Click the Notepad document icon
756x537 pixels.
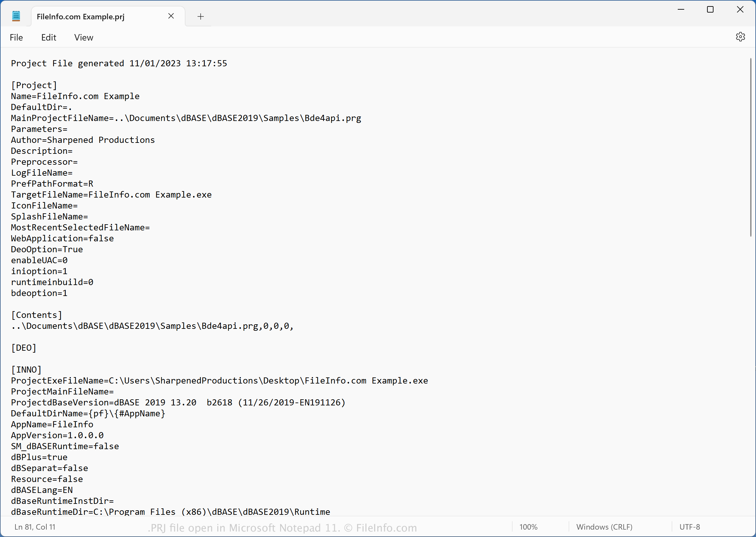pos(16,16)
